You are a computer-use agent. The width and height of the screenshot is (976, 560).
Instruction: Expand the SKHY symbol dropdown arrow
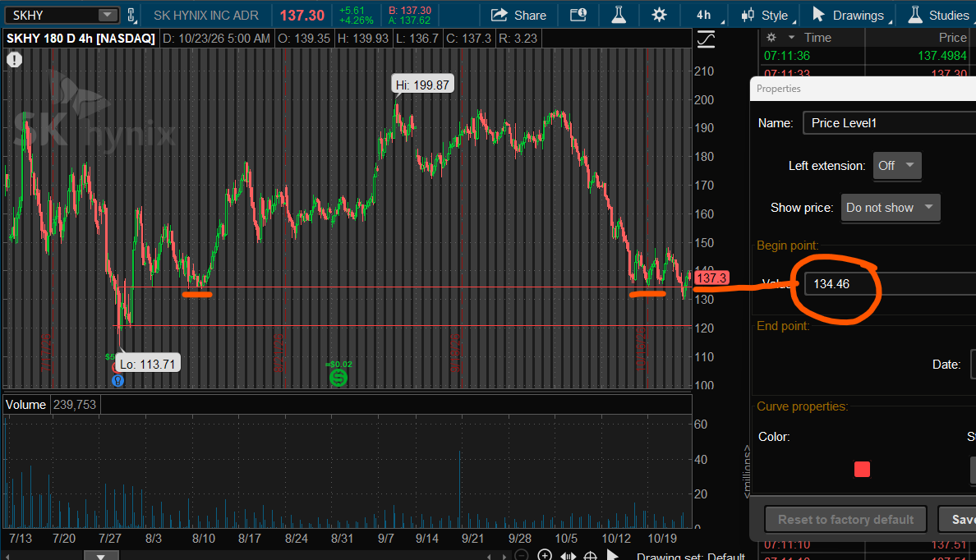[108, 15]
